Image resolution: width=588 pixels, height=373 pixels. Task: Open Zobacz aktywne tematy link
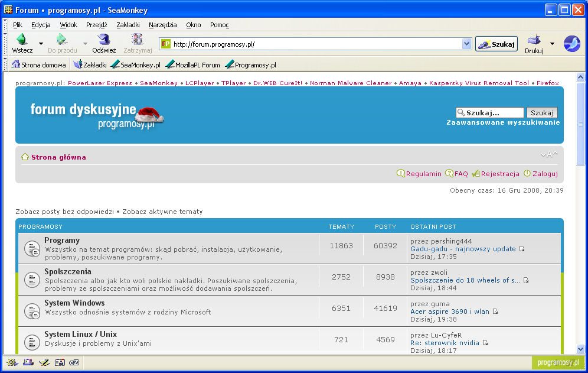(162, 212)
